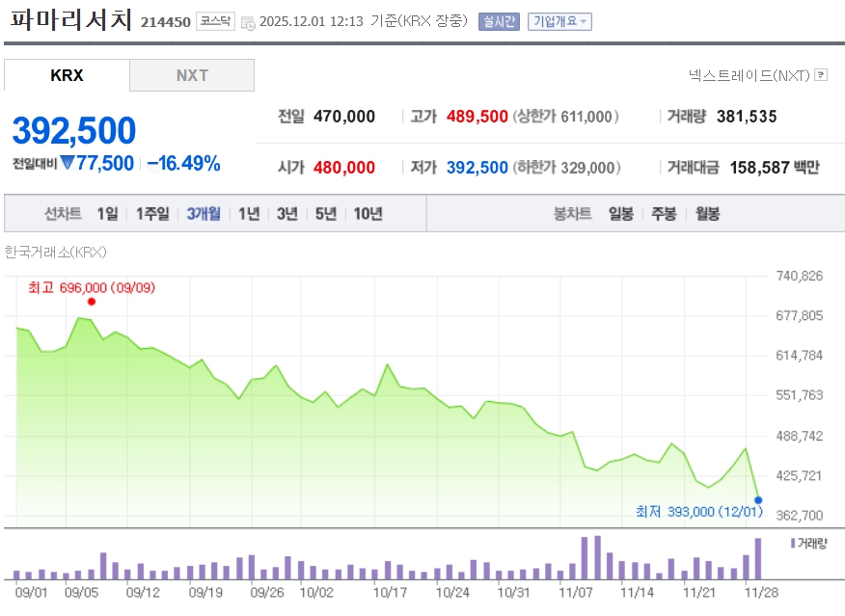Show the 3년 line chart
This screenshot has width=845, height=616.
[x=287, y=214]
